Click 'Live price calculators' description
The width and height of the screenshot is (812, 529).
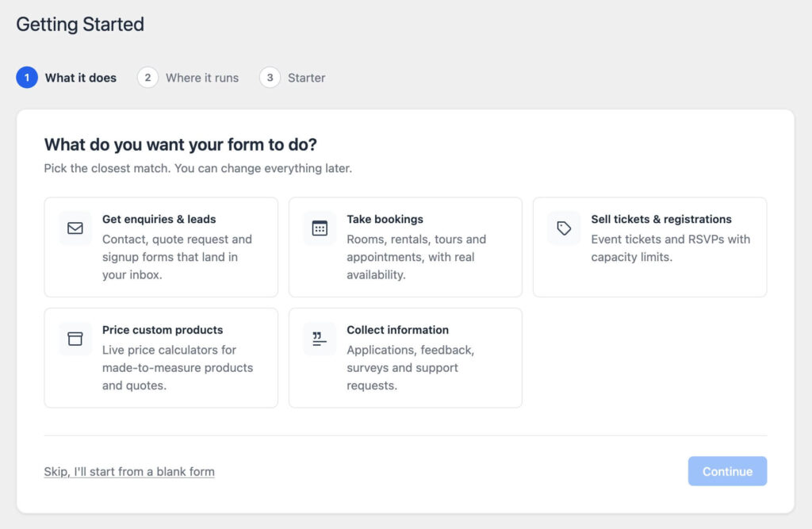178,368
